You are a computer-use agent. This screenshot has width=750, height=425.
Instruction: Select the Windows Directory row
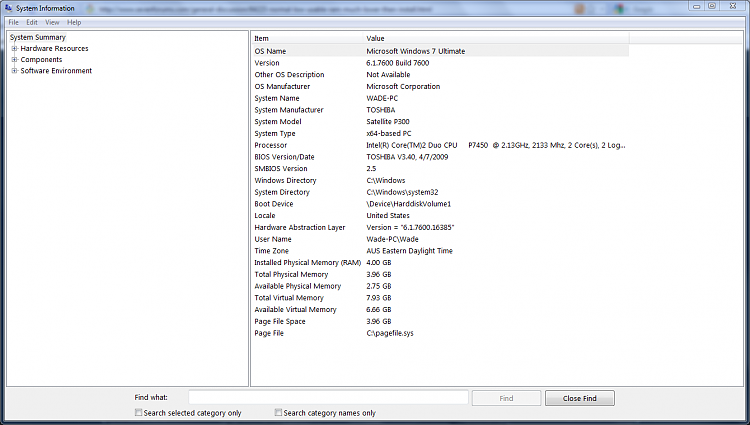tap(441, 180)
